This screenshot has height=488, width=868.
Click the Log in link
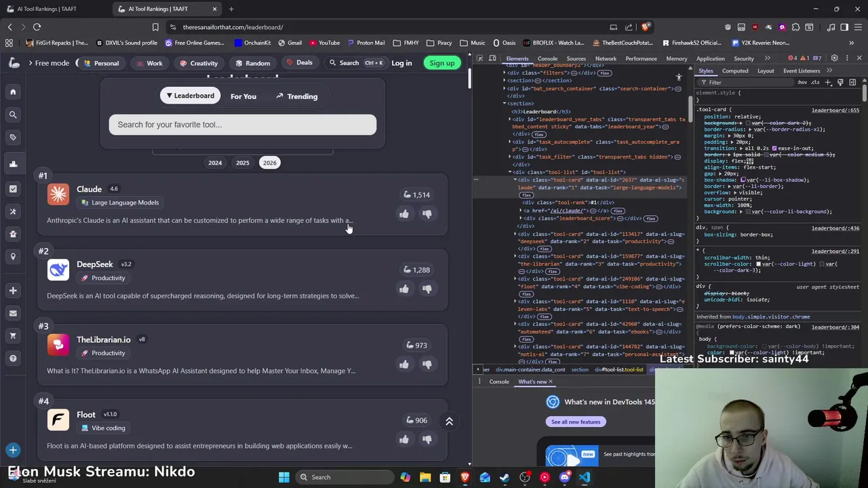point(401,63)
